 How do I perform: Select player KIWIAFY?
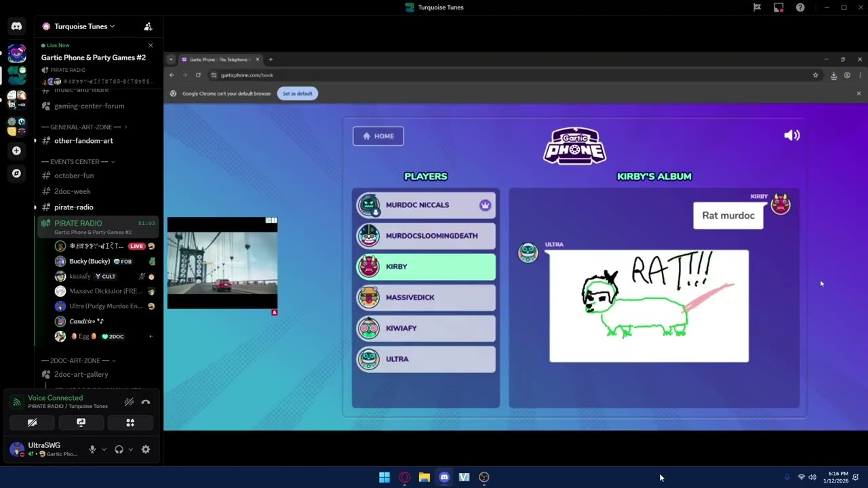pyautogui.click(x=427, y=328)
